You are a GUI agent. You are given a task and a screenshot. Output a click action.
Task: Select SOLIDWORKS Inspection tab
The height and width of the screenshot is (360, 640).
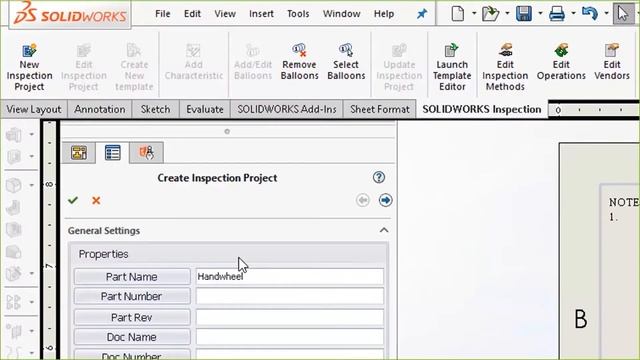(482, 109)
